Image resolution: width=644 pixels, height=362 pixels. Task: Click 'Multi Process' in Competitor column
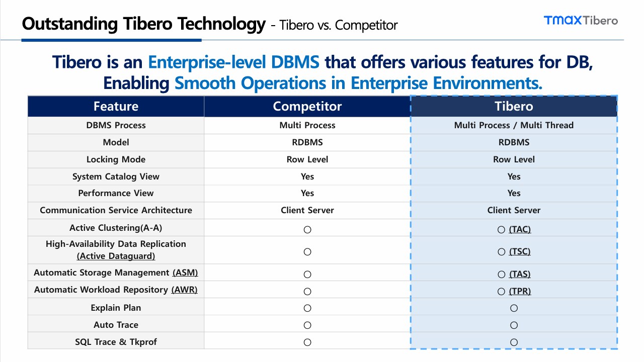tap(307, 125)
